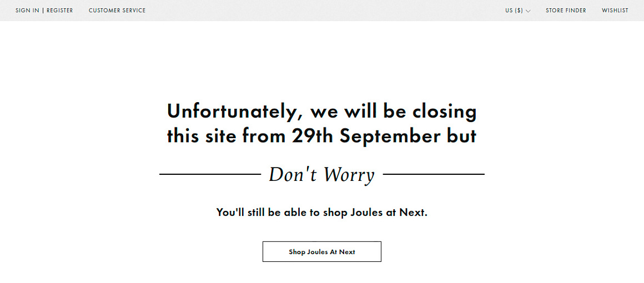Click the Sign In link
Screen dimensions: 644x283
27,11
